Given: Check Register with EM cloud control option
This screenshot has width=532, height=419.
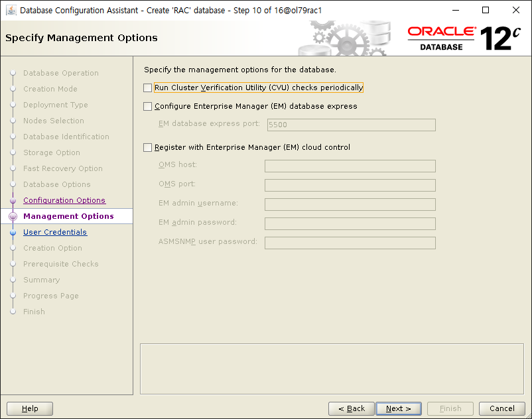Looking at the screenshot, I should pos(147,147).
